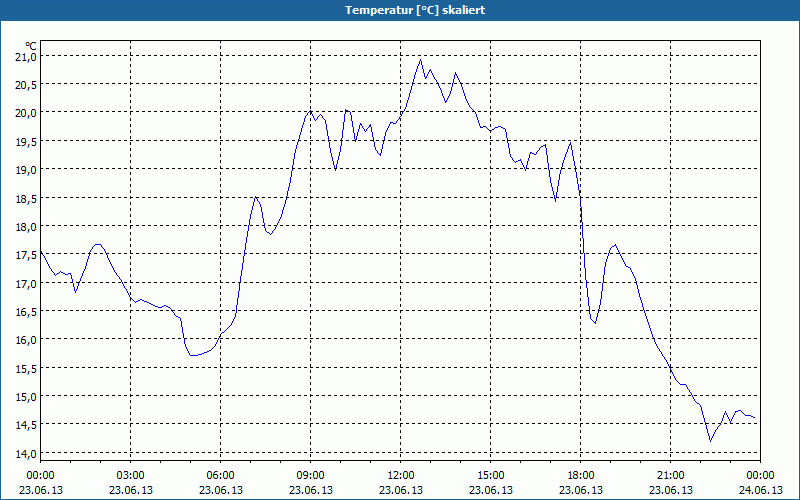The image size is (800, 500).
Task: Click the 15:00 time axis label
Action: coord(491,476)
